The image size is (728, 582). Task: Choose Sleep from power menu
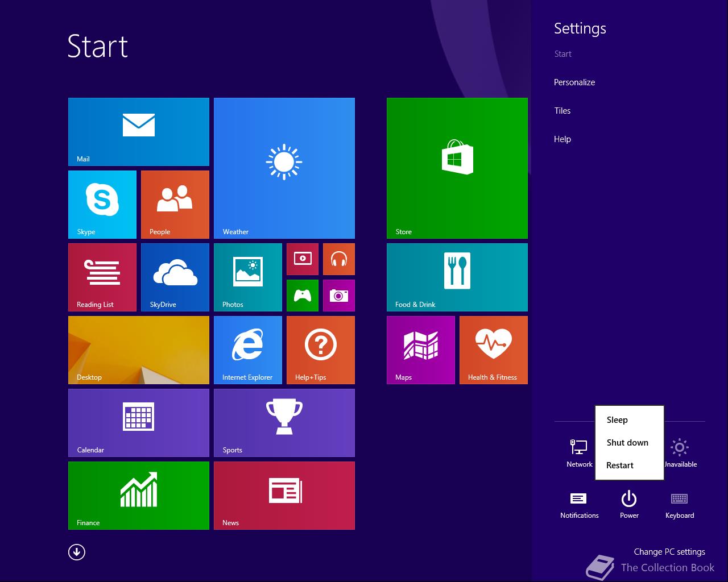[629, 420]
